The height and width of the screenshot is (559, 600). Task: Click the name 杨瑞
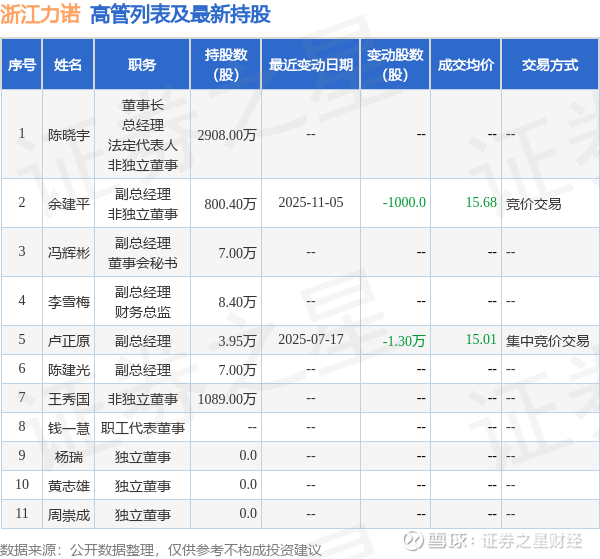coord(69,457)
